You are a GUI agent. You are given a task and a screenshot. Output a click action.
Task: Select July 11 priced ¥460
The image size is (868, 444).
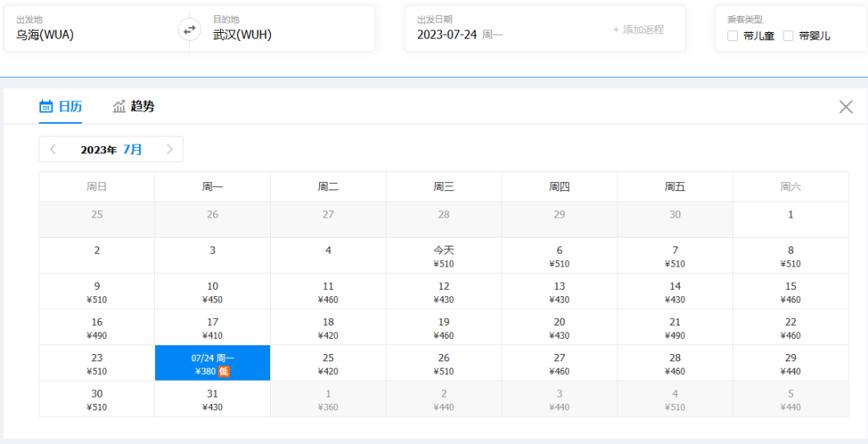tap(328, 291)
